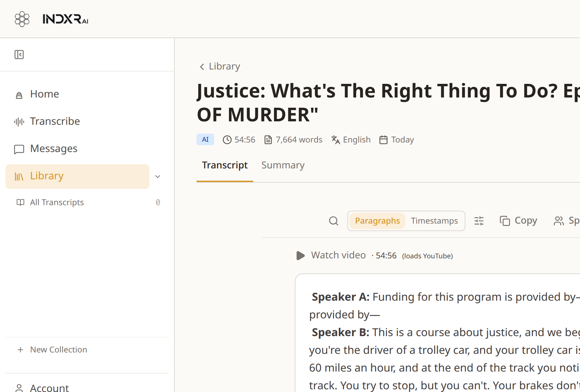Click the INDXR AI wordmark
580x392 pixels.
(x=66, y=19)
